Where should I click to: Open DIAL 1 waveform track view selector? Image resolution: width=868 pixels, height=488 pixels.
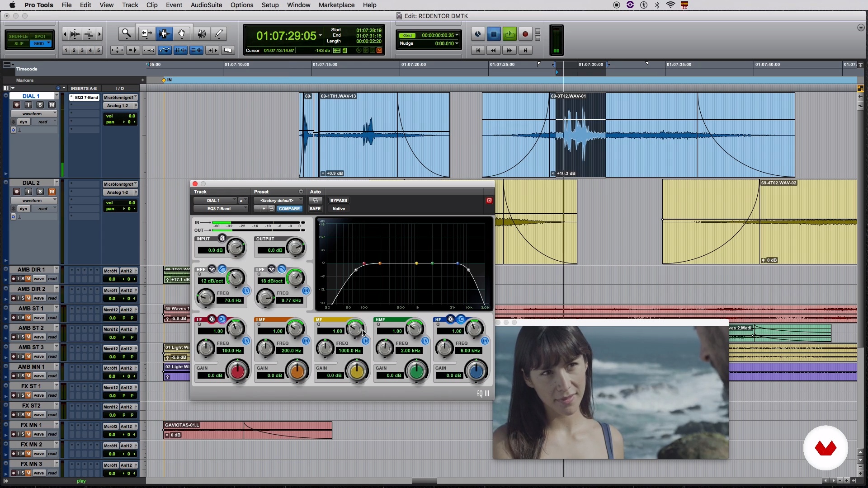(x=34, y=114)
